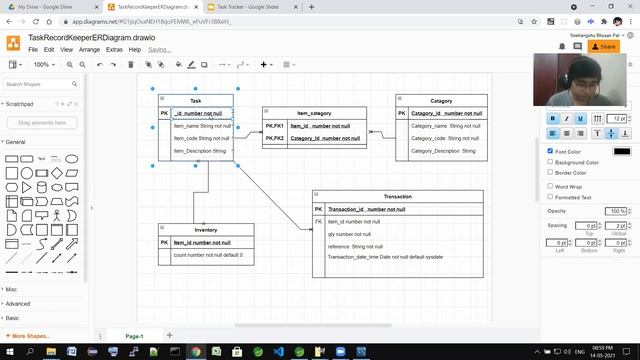The width and height of the screenshot is (640, 360).
Task: Undo the last diagram change
Action: [x=100, y=64]
